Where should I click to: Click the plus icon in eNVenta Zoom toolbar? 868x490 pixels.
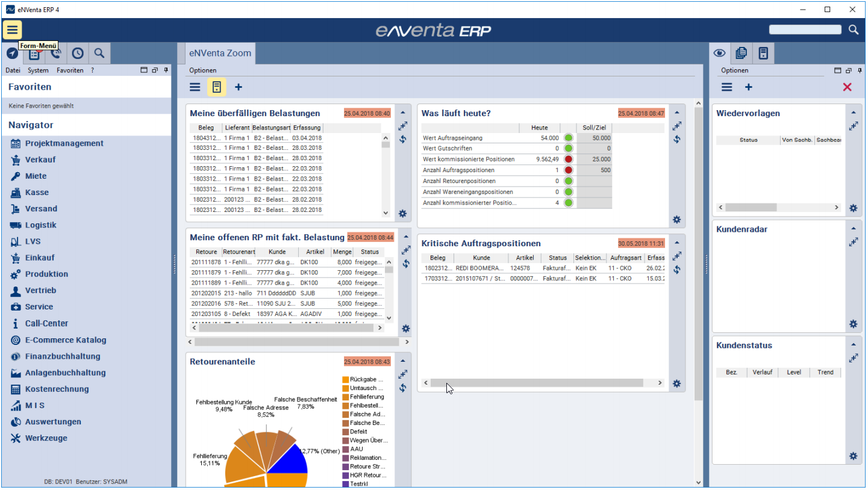(239, 87)
